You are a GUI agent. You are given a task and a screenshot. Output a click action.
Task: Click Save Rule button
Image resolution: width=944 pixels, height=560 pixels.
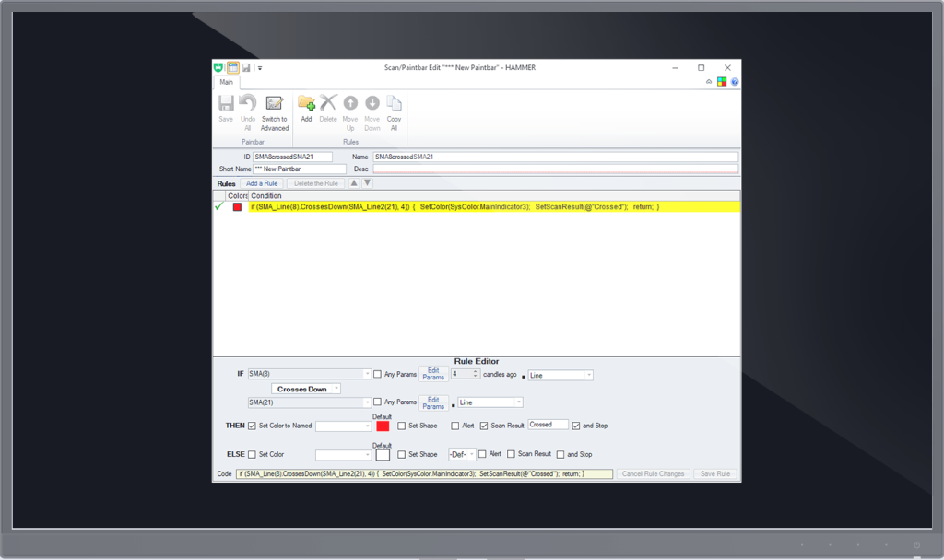click(x=715, y=474)
